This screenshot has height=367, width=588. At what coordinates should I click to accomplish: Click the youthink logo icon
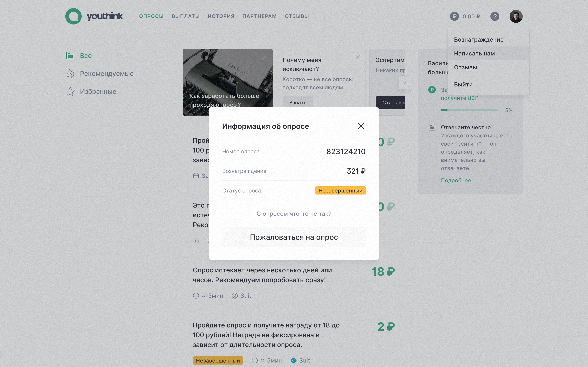[73, 16]
